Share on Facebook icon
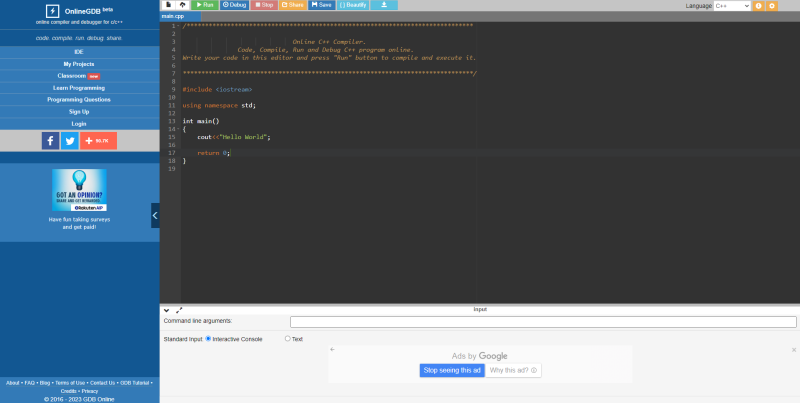Viewport: 800px width, 403px height. tap(50, 141)
